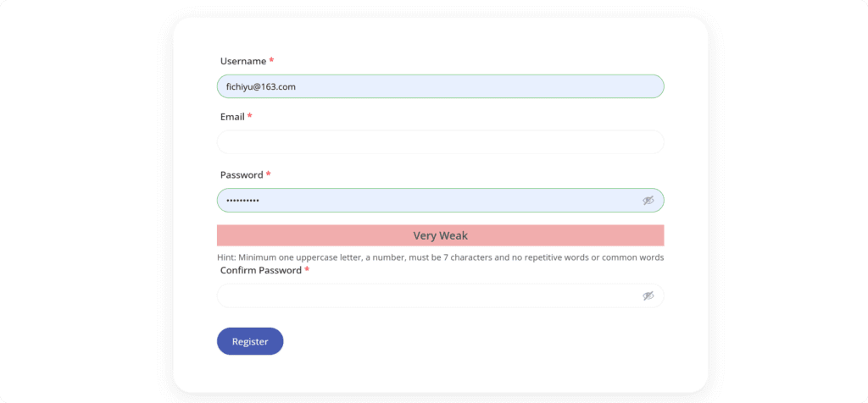Viewport: 868px width, 403px height.
Task: Click into the empty Email field
Action: click(x=440, y=142)
